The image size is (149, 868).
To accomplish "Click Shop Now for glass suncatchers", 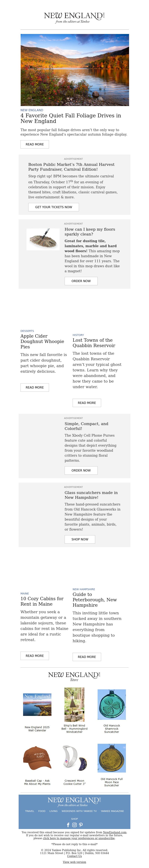I will pos(80,539).
